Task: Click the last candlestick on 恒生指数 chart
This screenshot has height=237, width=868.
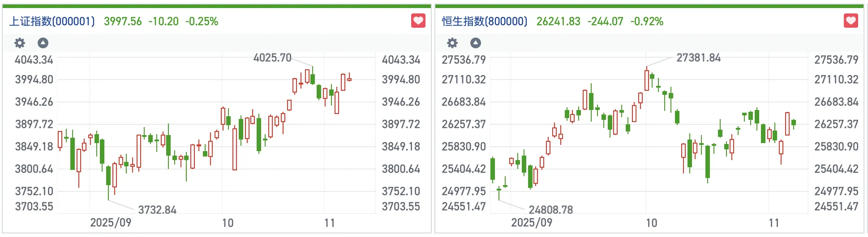Action: point(794,123)
